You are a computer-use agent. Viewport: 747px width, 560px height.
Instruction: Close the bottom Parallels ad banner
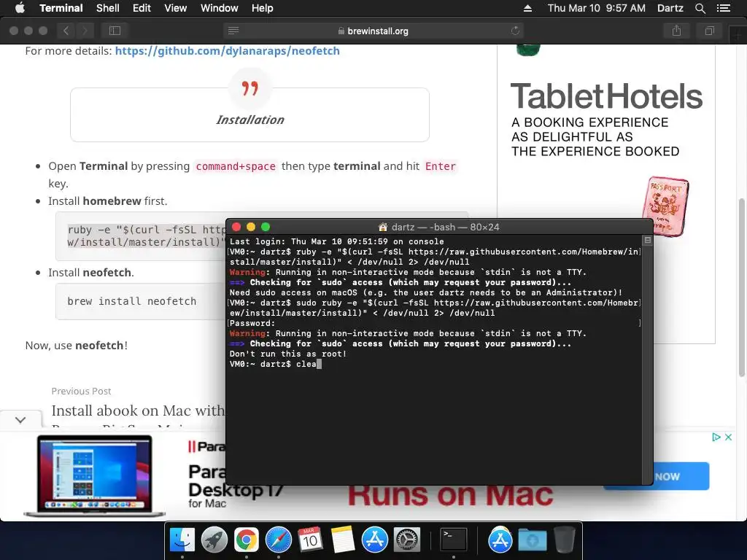pos(729,437)
